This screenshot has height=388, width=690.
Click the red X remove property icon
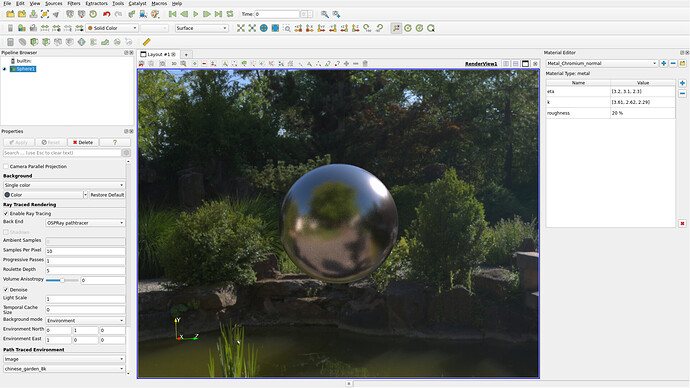pos(682,223)
